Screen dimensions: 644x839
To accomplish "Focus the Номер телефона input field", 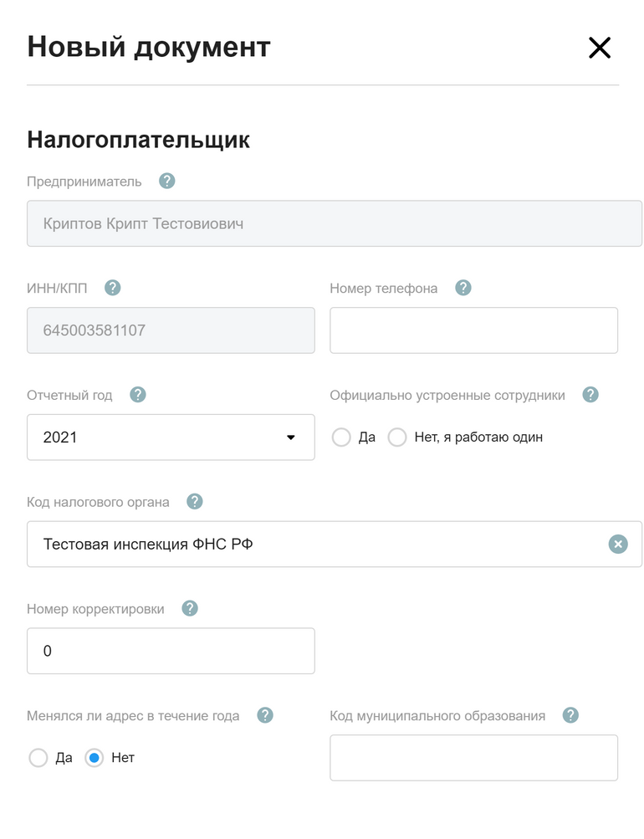I will click(474, 330).
